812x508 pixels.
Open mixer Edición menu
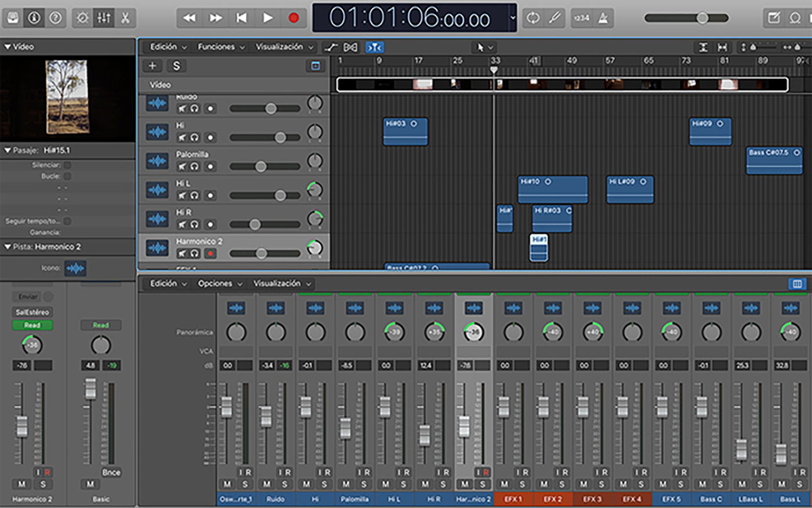168,284
